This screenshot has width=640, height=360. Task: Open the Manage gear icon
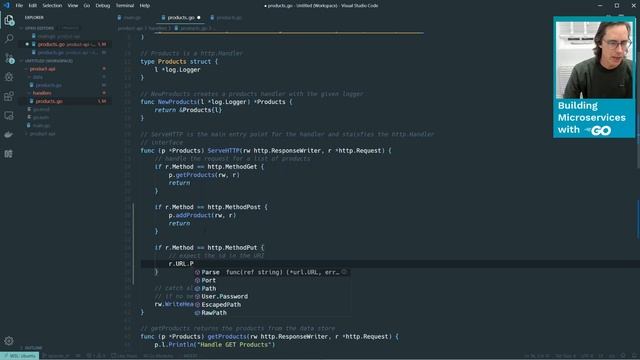pos(9,341)
